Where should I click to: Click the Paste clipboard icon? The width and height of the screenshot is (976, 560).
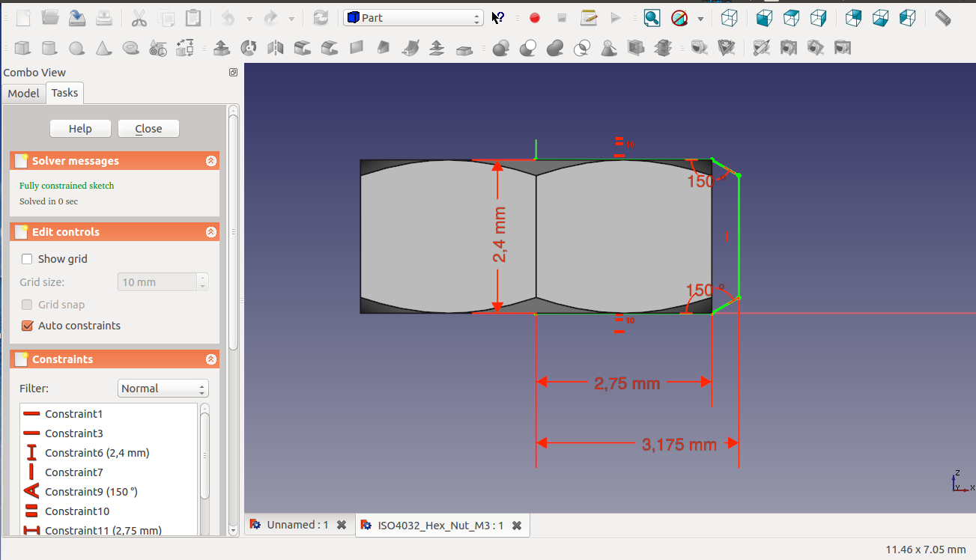point(193,18)
